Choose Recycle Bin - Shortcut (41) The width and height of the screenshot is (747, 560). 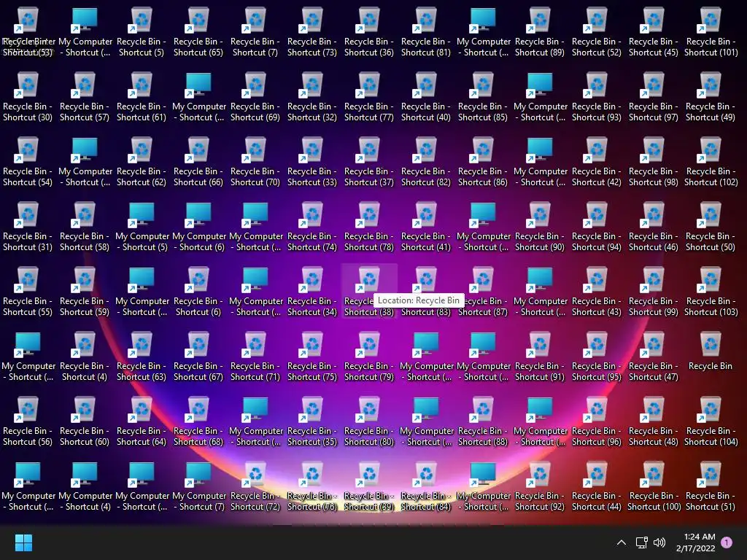426,227
